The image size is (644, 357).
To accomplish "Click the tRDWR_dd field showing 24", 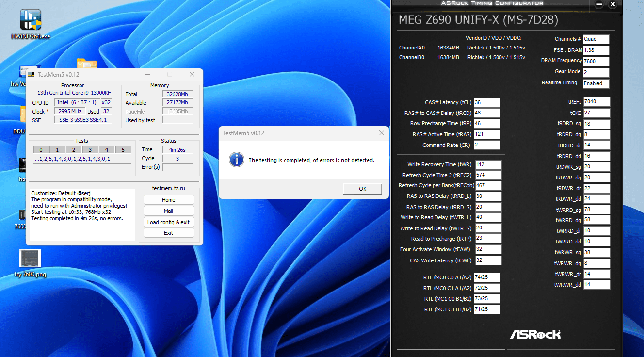I will [596, 199].
